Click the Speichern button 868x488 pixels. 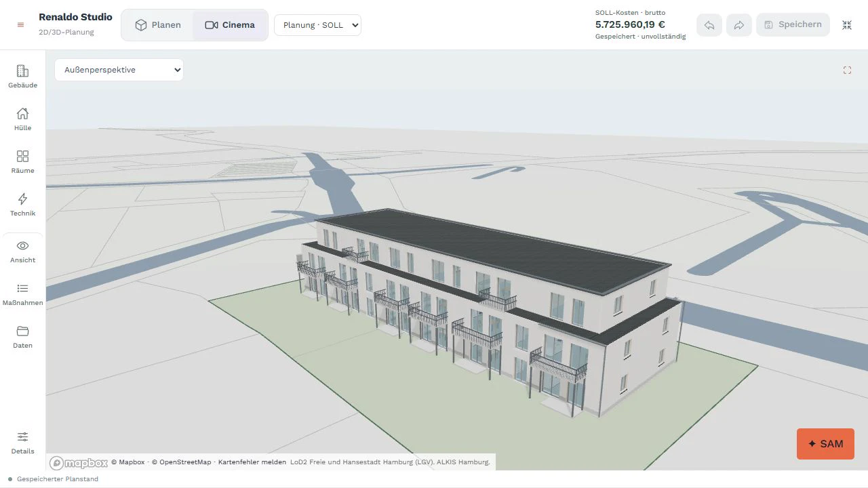tap(793, 24)
